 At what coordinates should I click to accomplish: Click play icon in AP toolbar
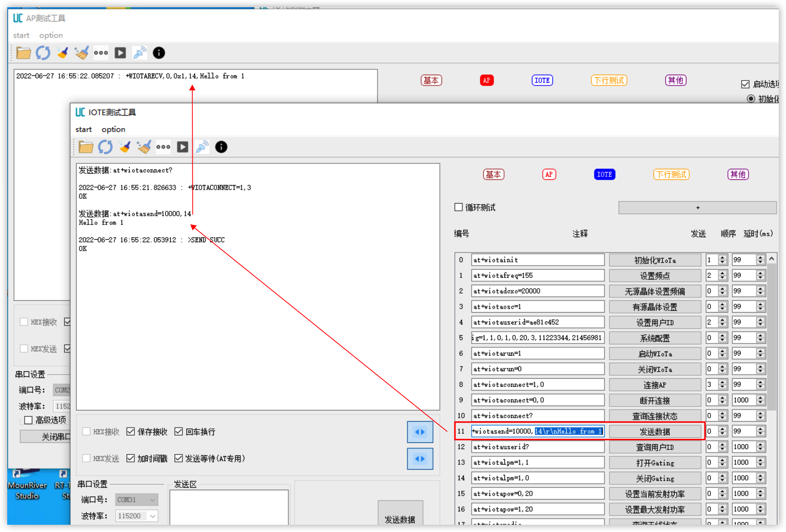tap(120, 53)
